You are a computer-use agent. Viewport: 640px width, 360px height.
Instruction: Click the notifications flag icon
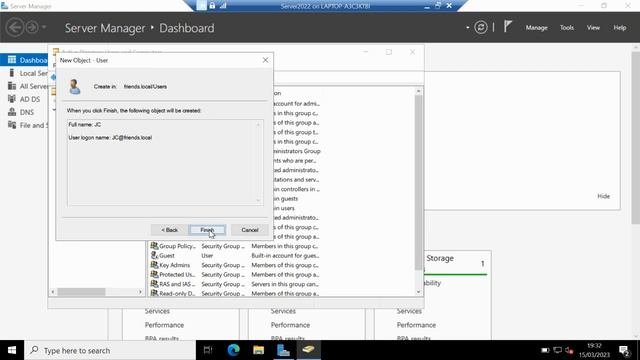[507, 27]
